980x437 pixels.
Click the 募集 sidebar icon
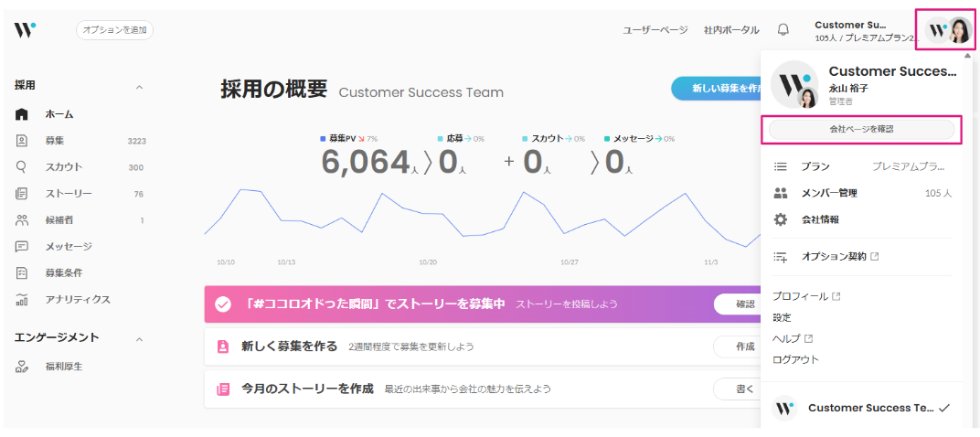22,141
